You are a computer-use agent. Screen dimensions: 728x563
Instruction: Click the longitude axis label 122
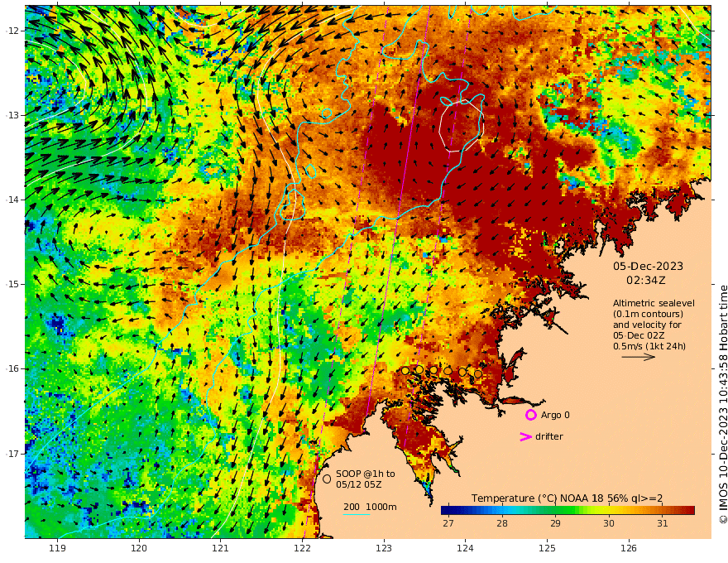pyautogui.click(x=302, y=548)
